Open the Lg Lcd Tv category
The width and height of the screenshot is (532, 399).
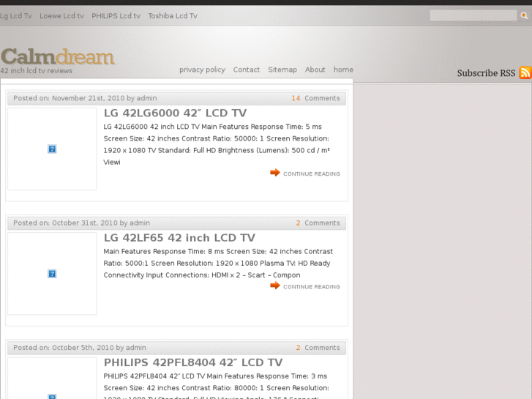15,16
